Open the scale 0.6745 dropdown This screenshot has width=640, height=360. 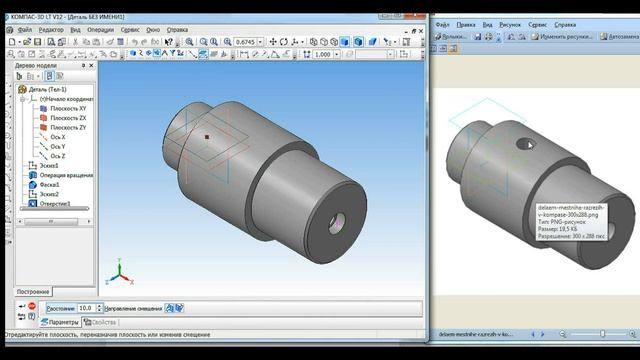pos(260,42)
